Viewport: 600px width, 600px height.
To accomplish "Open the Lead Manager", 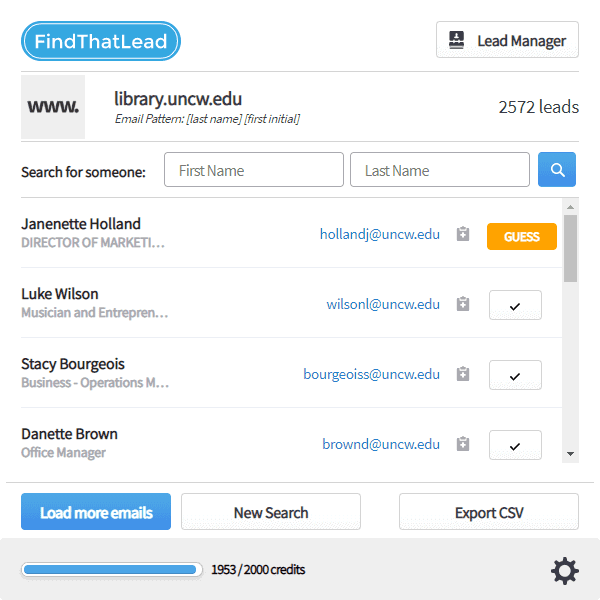I will coord(507,39).
